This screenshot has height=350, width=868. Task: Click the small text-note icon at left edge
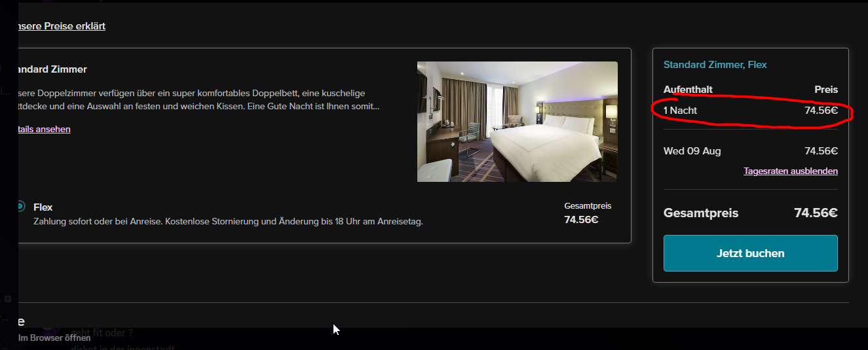8,298
